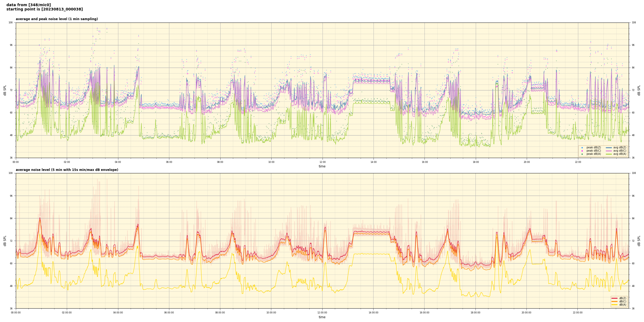Click the '5 min with 15s min/max' chart title
The height and width of the screenshot is (322, 644).
pos(67,170)
